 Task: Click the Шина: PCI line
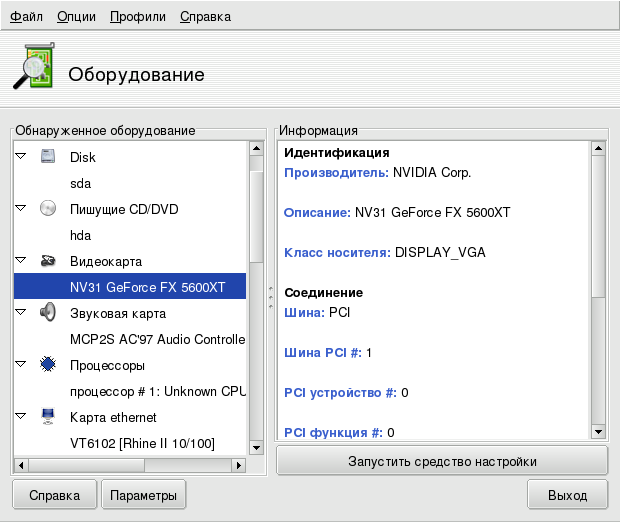click(317, 313)
